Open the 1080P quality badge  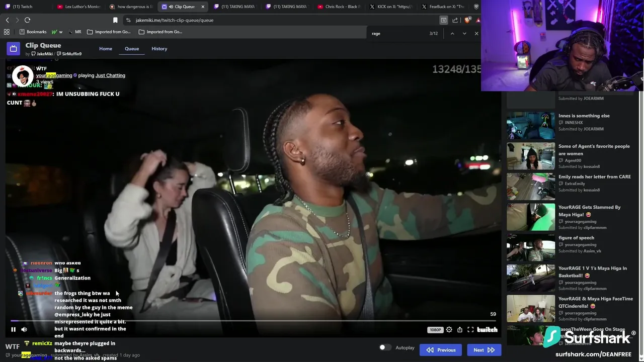pyautogui.click(x=435, y=330)
